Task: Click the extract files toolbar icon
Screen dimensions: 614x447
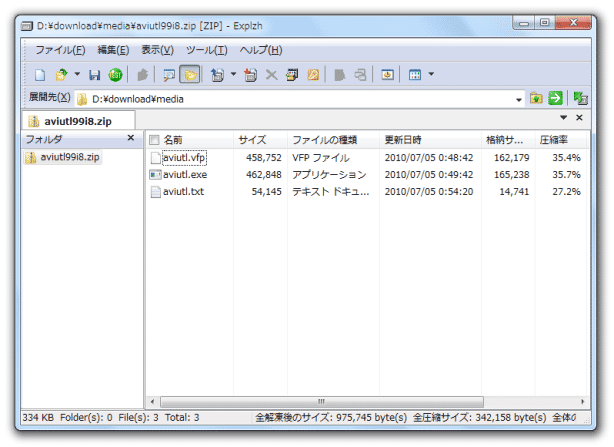Action: click(x=217, y=74)
